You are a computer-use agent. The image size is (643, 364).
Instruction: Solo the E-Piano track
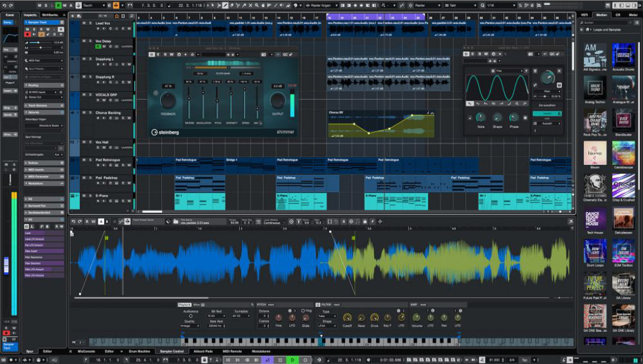point(90,196)
